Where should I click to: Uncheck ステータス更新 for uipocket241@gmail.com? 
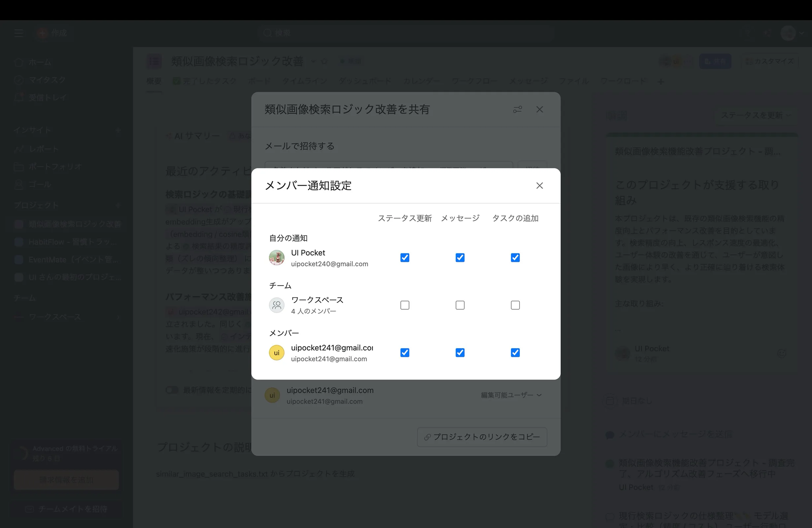405,352
